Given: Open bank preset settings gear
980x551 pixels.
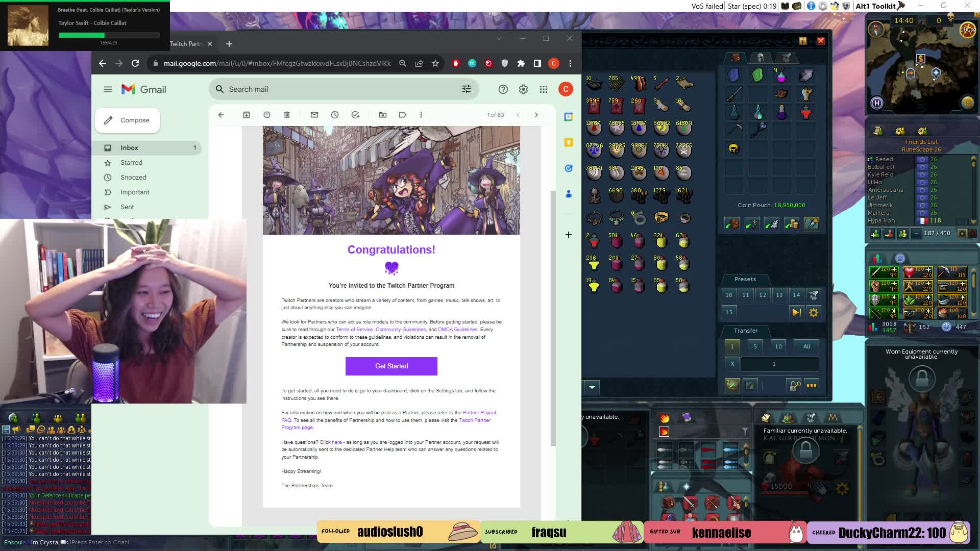Looking at the screenshot, I should 814,312.
